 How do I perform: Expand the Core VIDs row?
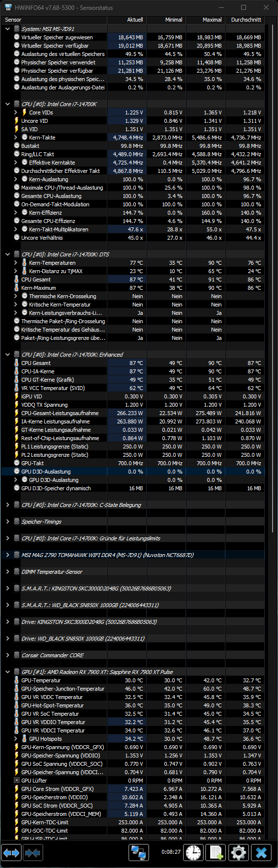coord(15,112)
